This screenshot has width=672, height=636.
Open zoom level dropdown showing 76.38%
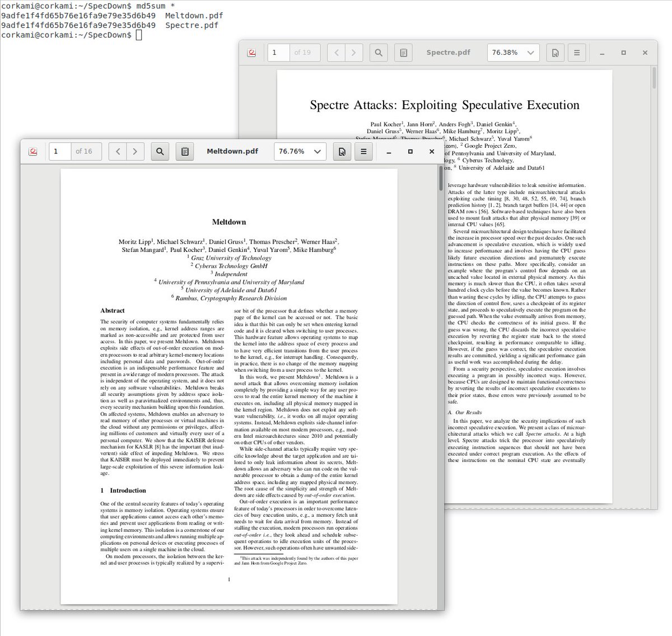point(513,53)
